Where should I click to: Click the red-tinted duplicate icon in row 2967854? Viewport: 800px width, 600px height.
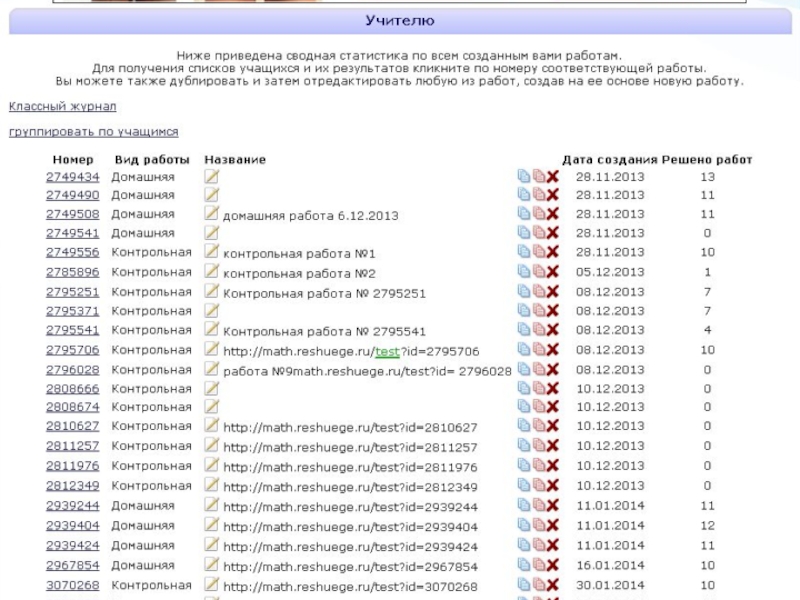tap(538, 566)
